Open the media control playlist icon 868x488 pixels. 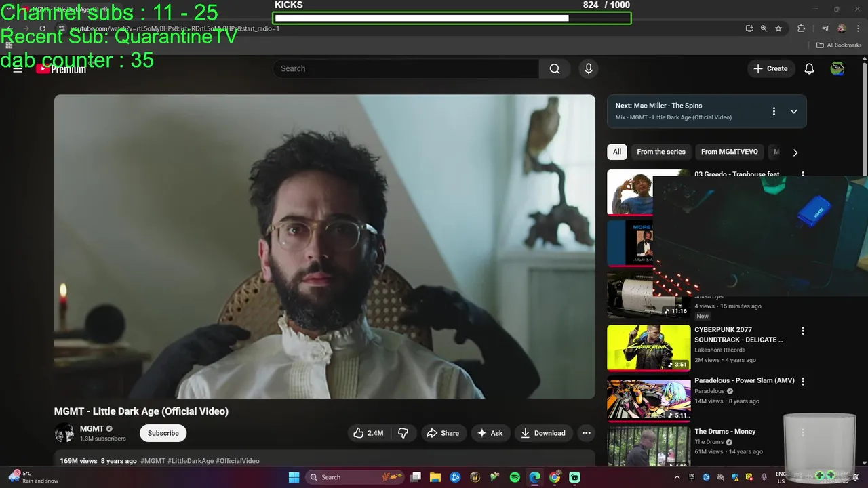click(825, 28)
